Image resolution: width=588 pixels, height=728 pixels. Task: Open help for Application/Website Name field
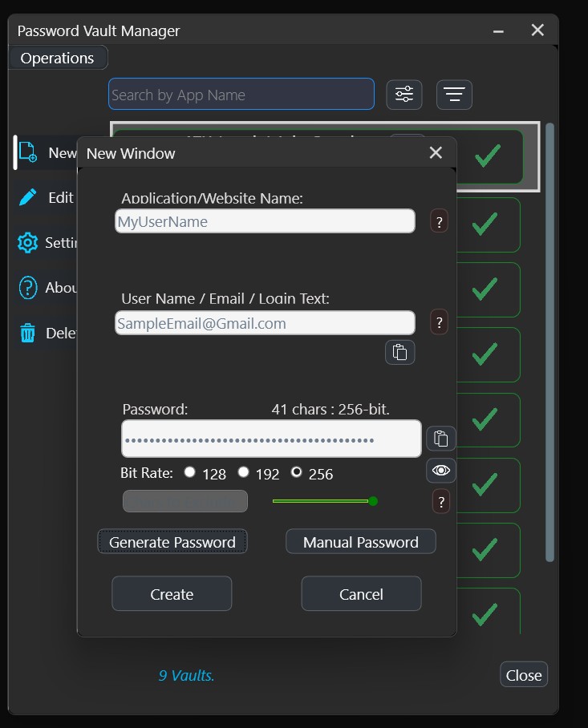[x=440, y=221]
